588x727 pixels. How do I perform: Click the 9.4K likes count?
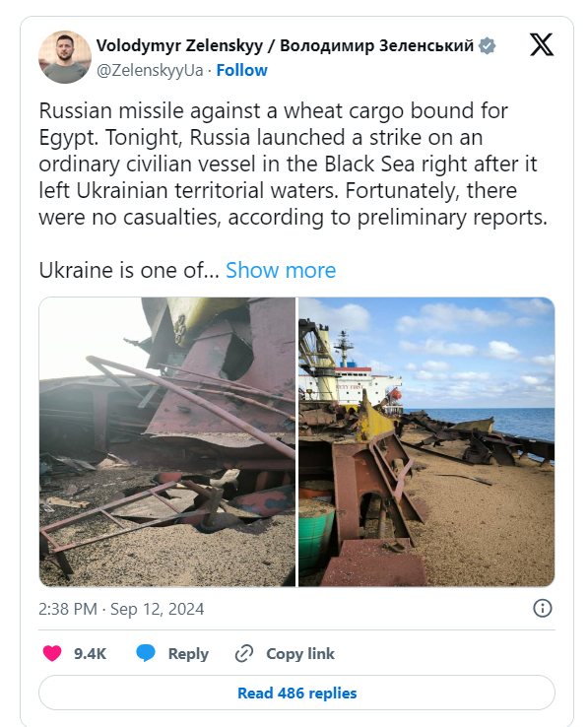[x=90, y=654]
